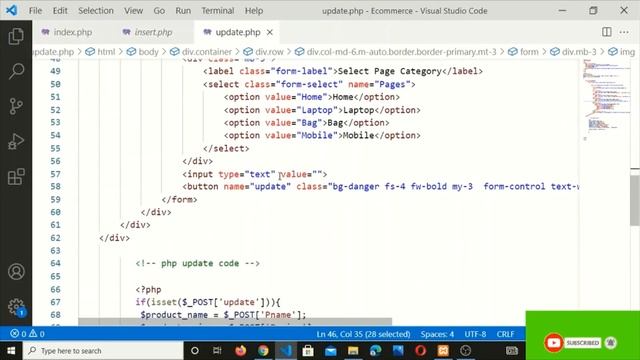Click the horizontal scrollbar of editor

coord(235,322)
